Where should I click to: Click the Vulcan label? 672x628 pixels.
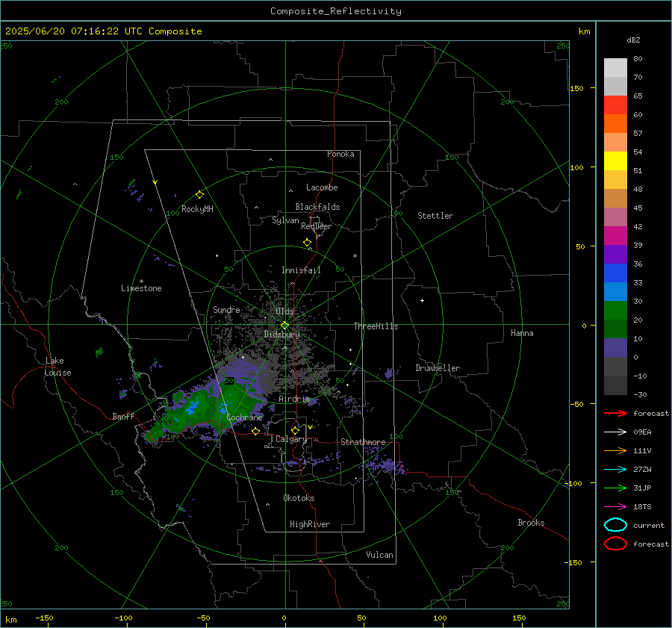(379, 555)
